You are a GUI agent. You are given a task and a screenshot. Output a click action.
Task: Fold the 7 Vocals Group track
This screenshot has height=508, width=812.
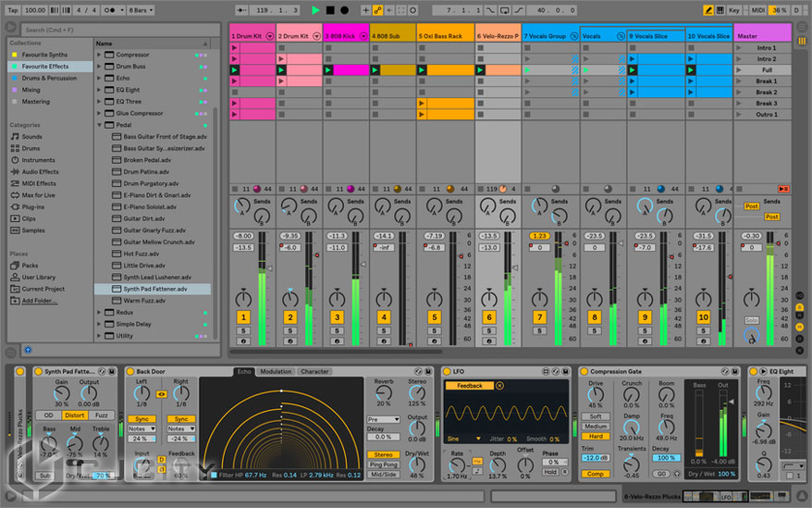point(573,36)
